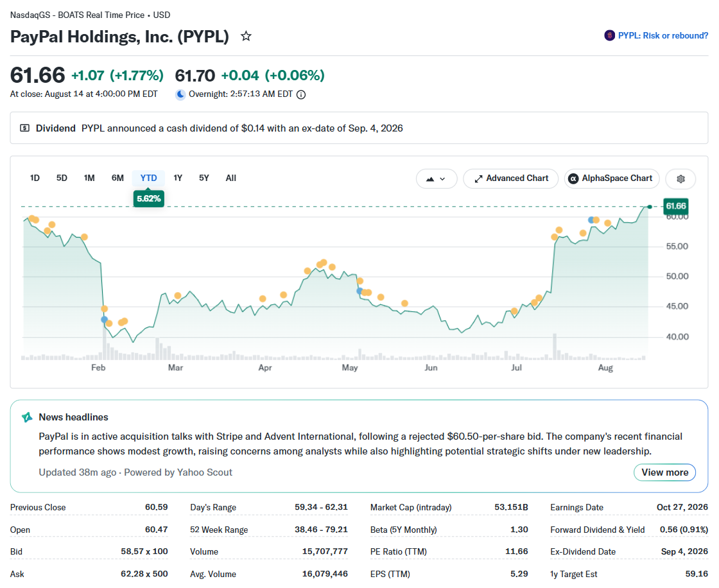This screenshot has width=719, height=588.
Task: Select the YTD range tab
Action: pyautogui.click(x=148, y=178)
